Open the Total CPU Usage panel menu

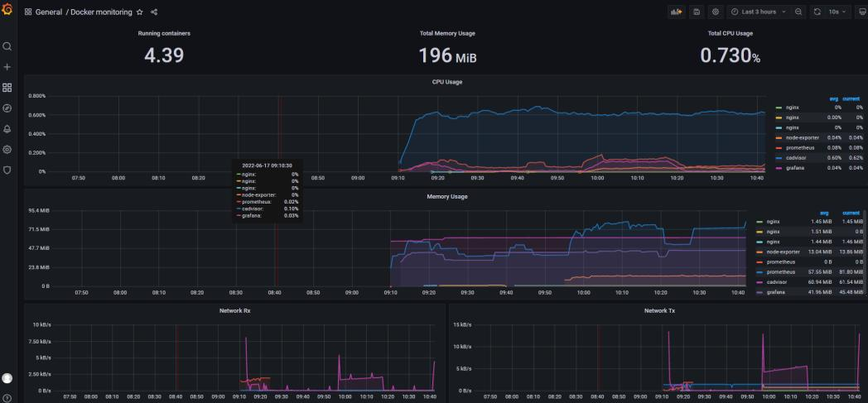click(x=731, y=33)
